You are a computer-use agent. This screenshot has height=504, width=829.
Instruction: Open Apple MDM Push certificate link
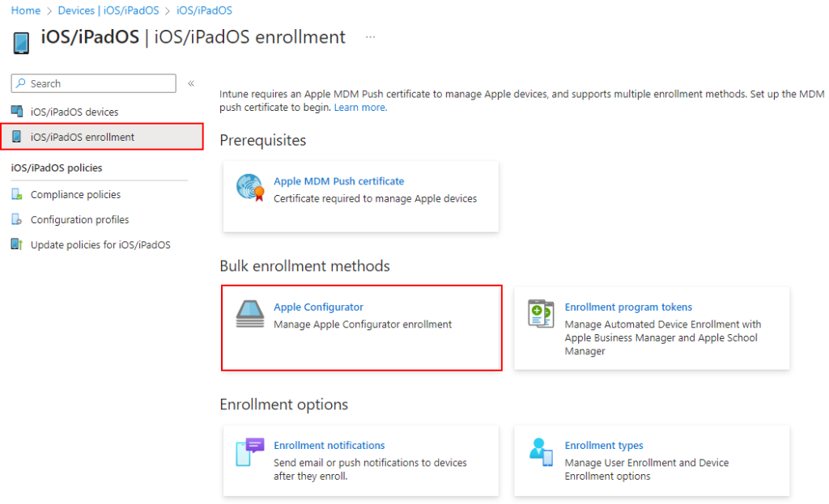click(339, 181)
